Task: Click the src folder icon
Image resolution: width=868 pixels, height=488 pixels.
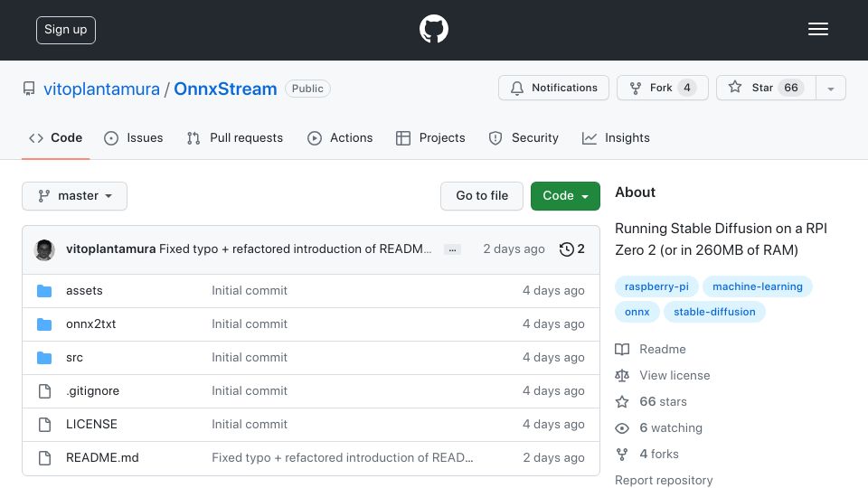Action: point(44,358)
